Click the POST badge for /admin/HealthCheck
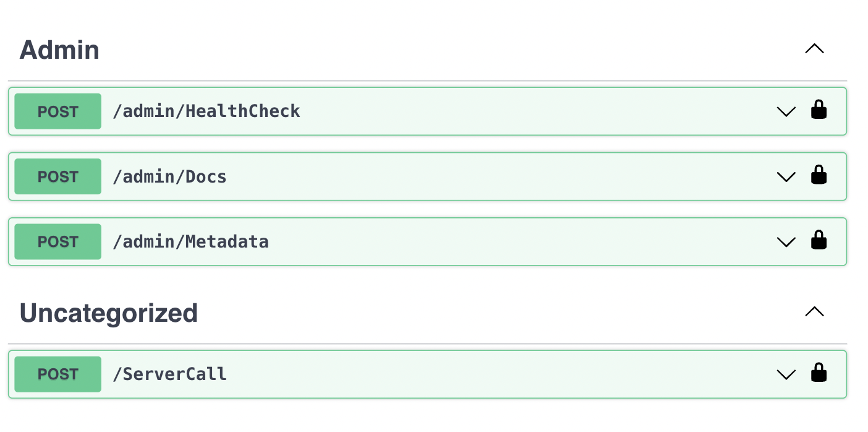This screenshot has width=868, height=432. tap(58, 111)
